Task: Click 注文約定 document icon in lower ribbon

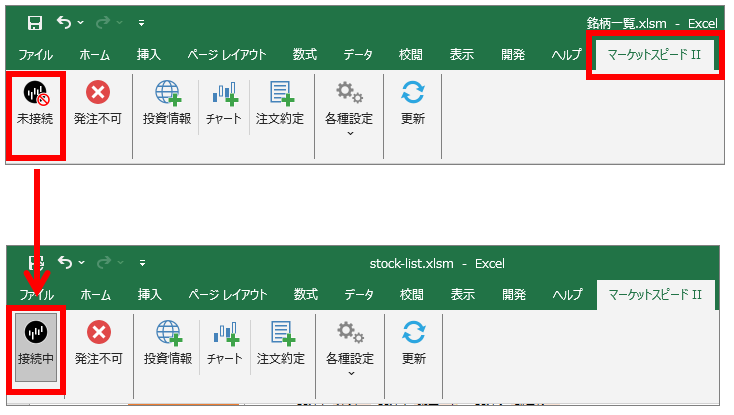Action: tap(281, 344)
